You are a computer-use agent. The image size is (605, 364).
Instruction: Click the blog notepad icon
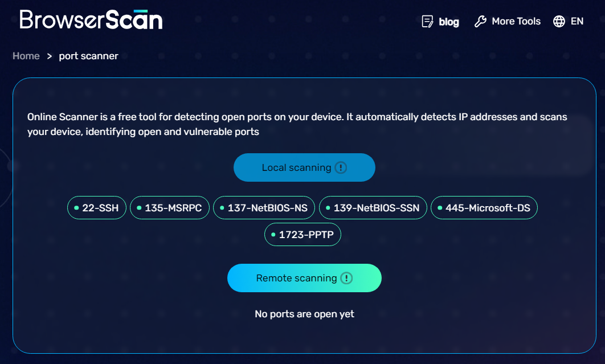point(427,21)
